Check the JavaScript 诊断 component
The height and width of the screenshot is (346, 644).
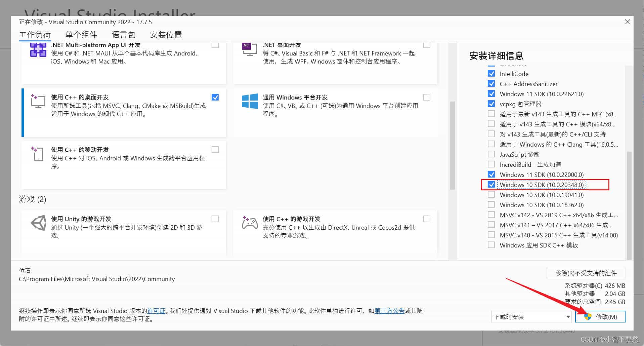(x=491, y=154)
